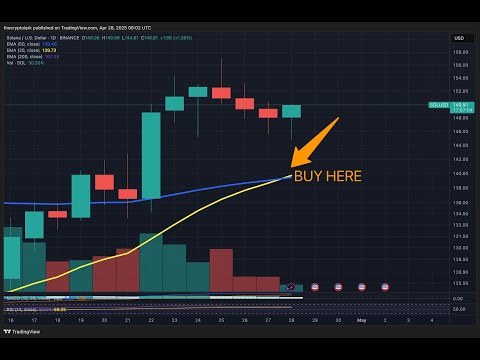Open the US economic event flag on May 2
480x360 pixels.
(385, 287)
